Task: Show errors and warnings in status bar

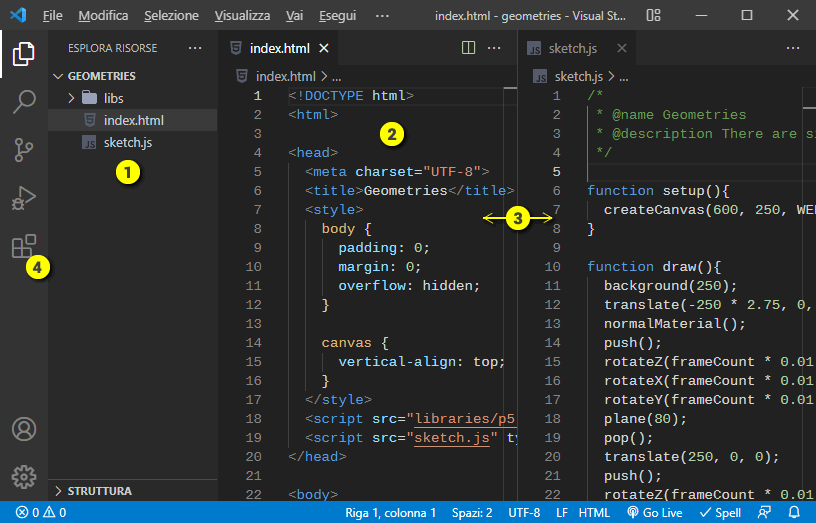Action: click(x=41, y=513)
